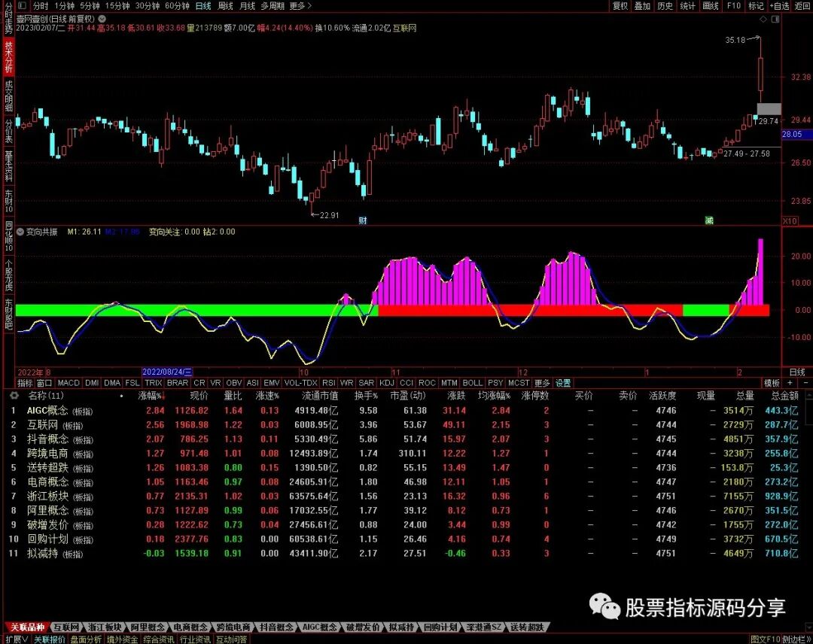Select the BOLL indicator
The width and height of the screenshot is (813, 644).
472,383
